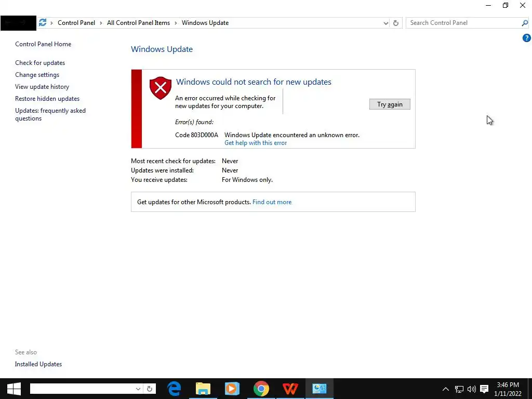
Task: Click 'For Windows only.' value text
Action: [x=247, y=179]
